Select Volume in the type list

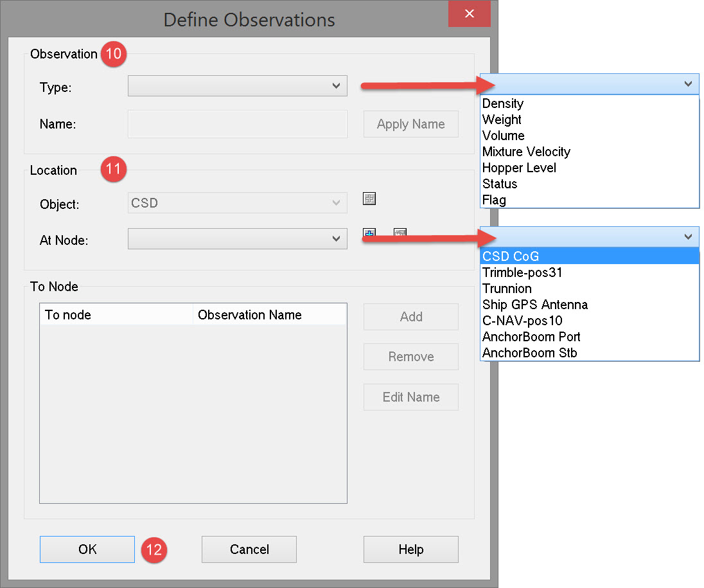click(x=590, y=136)
